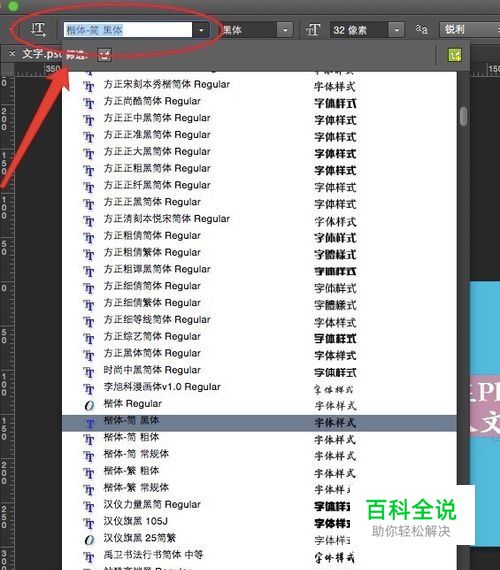Select font 方正正准黑简体 Regular

pyautogui.click(x=259, y=135)
